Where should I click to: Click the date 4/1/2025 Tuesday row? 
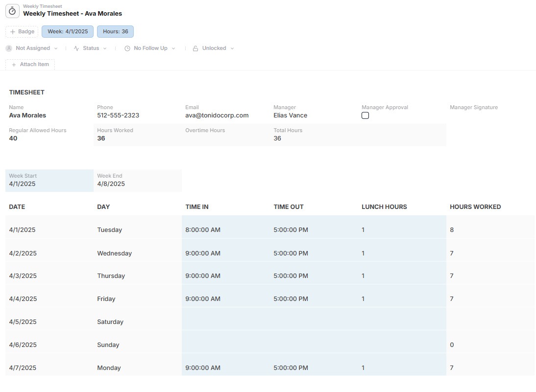tap(22, 230)
